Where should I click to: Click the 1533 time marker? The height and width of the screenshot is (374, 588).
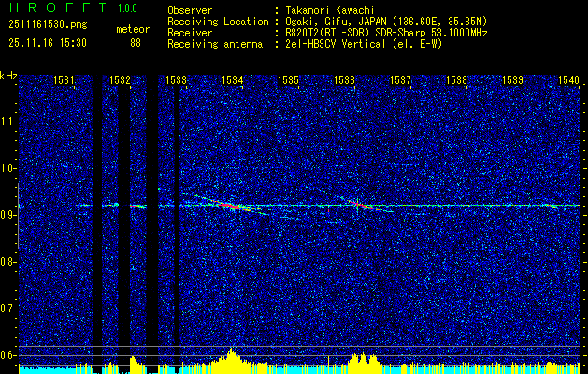tap(177, 79)
